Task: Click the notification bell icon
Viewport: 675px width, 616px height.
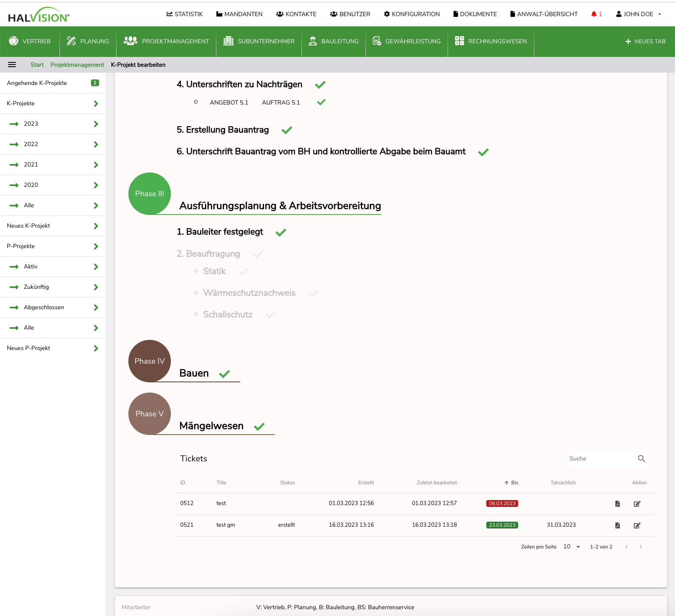Action: point(594,14)
